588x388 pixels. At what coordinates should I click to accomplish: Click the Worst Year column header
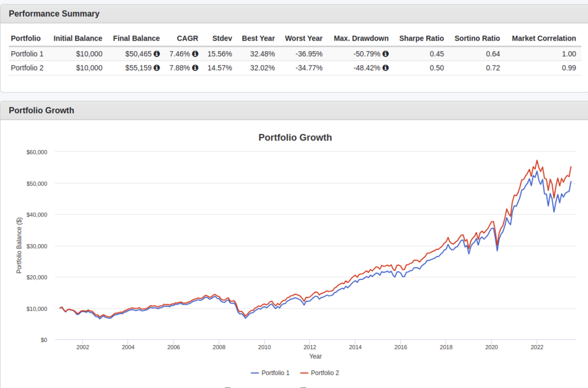coord(303,38)
